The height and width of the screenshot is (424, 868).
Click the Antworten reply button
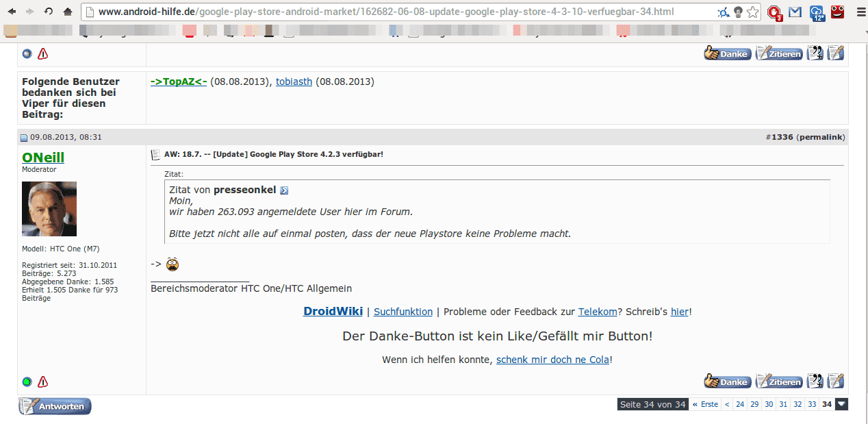(55, 406)
